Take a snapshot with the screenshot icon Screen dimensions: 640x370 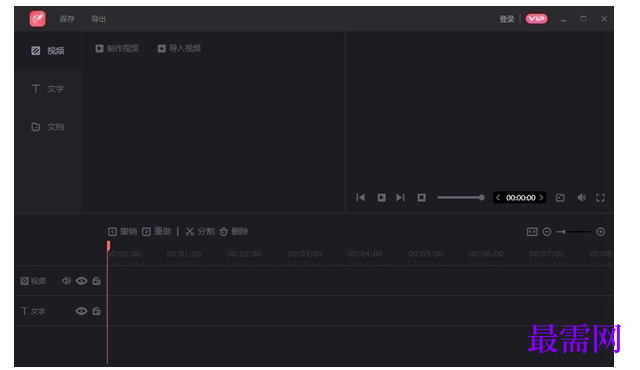click(560, 198)
